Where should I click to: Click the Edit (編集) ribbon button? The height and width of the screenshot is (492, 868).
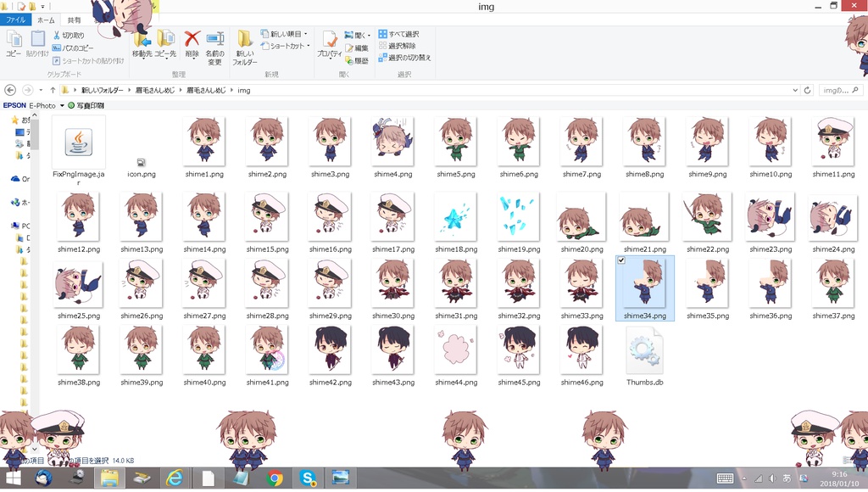[x=357, y=48]
